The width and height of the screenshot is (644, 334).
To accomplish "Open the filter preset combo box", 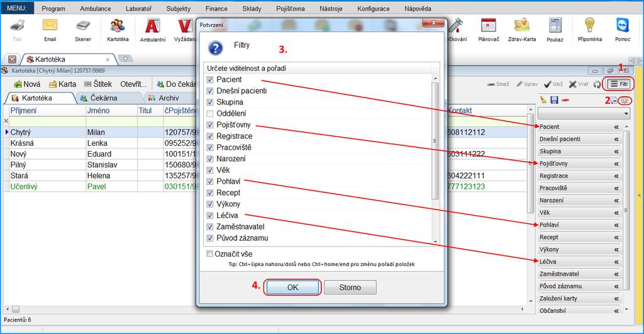I will [584, 113].
